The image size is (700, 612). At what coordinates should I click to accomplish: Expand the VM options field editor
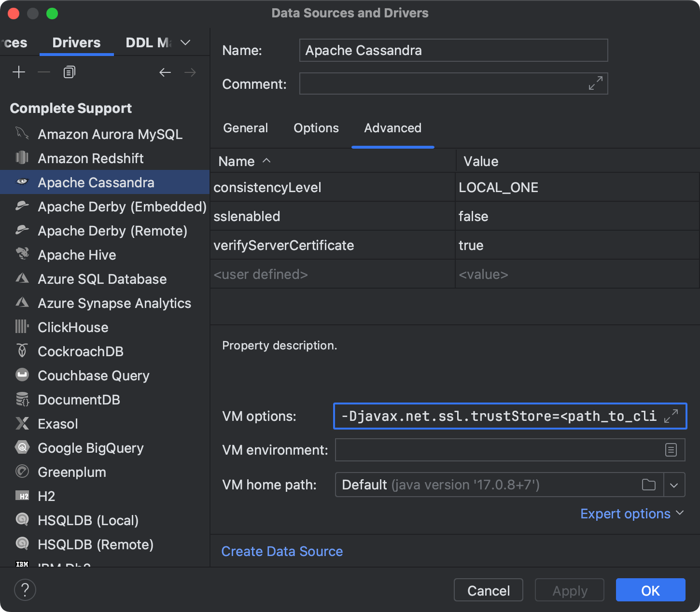click(671, 416)
